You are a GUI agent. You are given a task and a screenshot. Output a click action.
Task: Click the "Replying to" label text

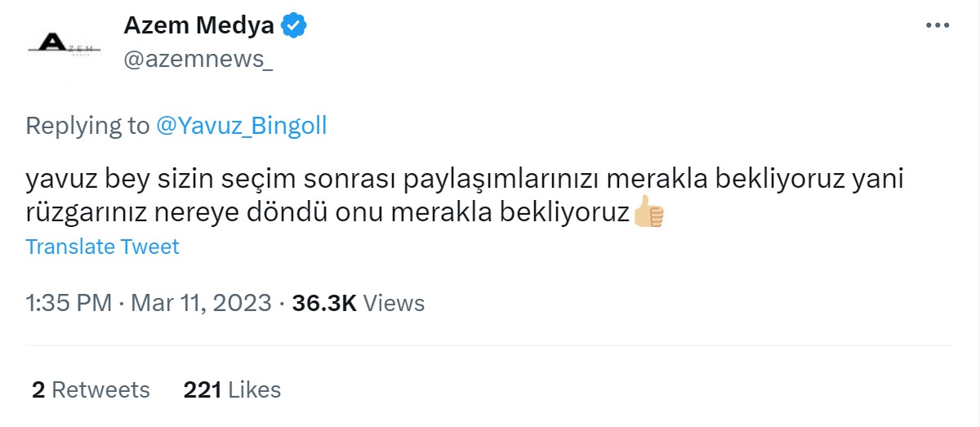pyautogui.click(x=87, y=126)
